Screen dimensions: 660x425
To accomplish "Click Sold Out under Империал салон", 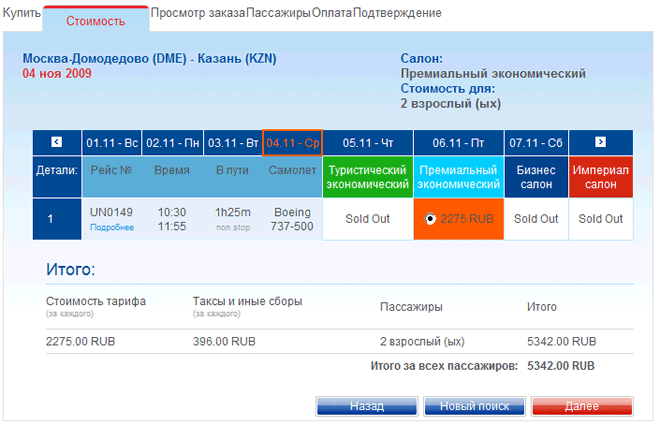I will click(601, 219).
